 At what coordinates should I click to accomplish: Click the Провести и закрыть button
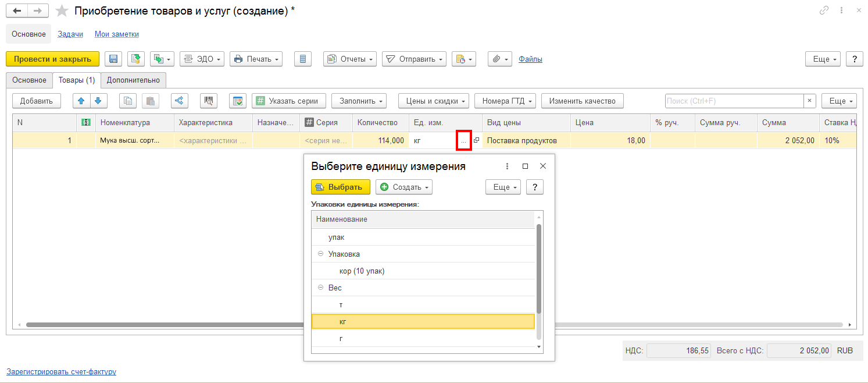(52, 59)
